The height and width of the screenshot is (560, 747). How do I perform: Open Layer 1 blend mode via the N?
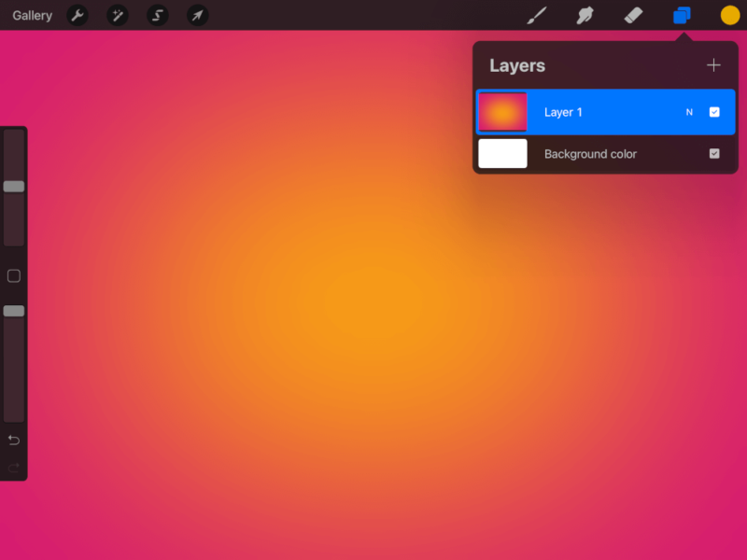pos(689,111)
